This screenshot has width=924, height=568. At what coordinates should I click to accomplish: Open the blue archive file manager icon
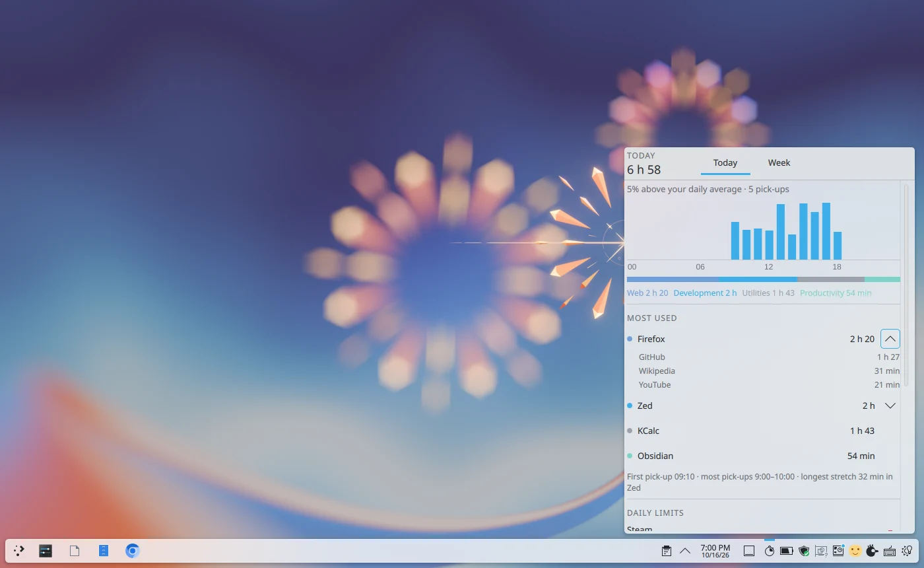104,551
